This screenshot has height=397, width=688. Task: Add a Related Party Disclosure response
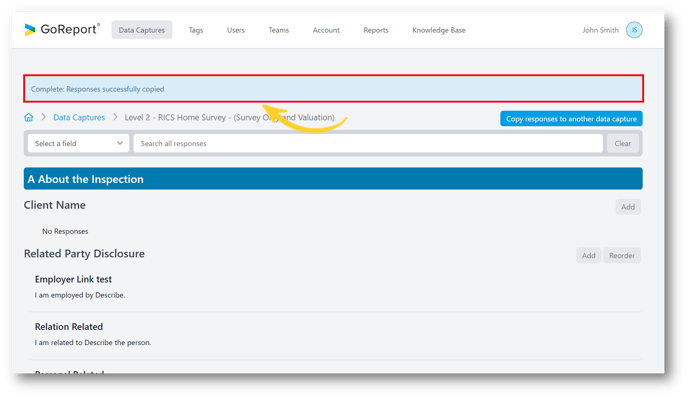click(x=588, y=255)
